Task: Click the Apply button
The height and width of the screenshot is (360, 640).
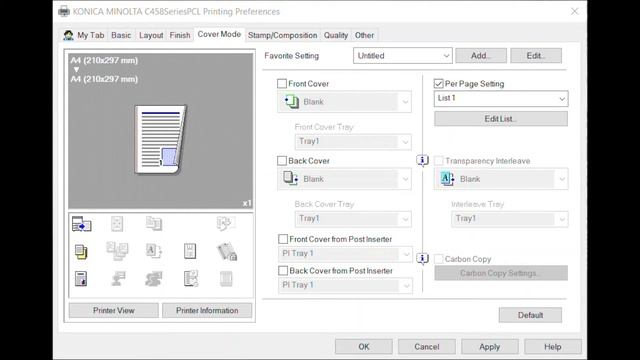Action: coord(489,347)
